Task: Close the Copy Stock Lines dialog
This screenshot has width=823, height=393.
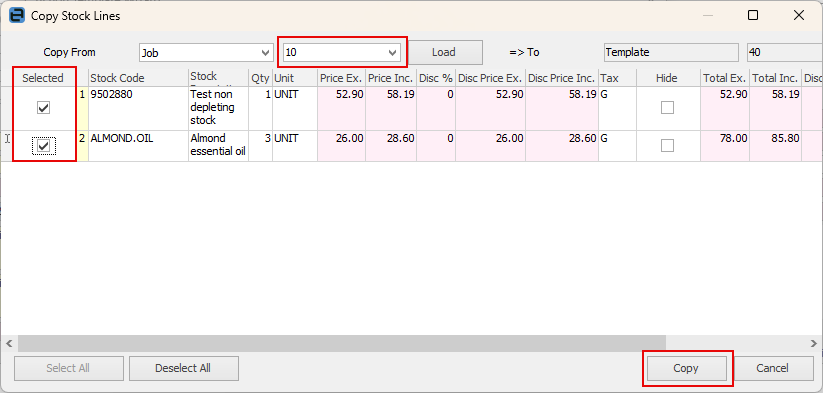Action: 799,15
